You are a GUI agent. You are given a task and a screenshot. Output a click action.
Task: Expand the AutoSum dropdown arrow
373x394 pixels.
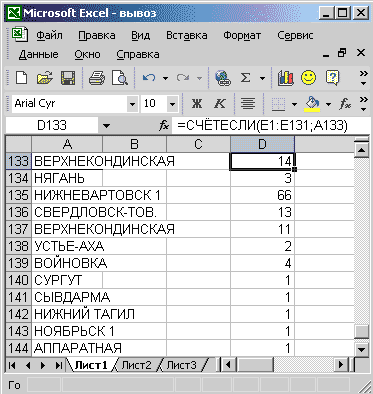(x=262, y=78)
